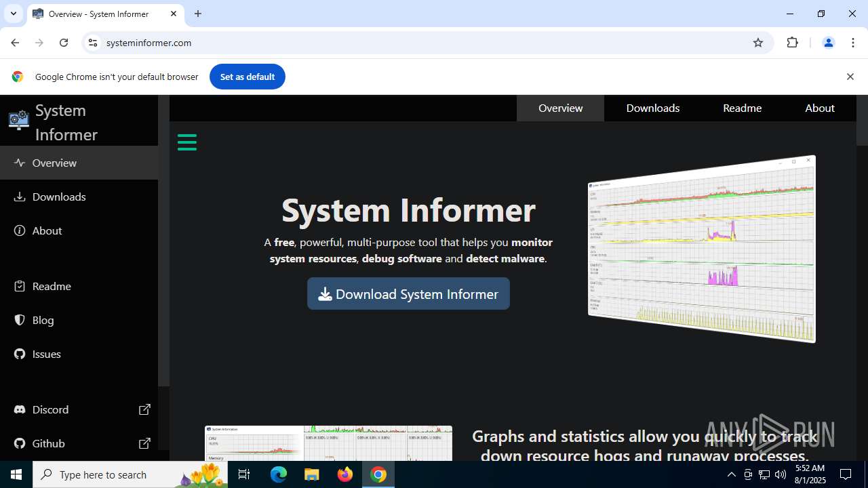Click the Download System Informer button
This screenshot has width=868, height=488.
point(408,293)
